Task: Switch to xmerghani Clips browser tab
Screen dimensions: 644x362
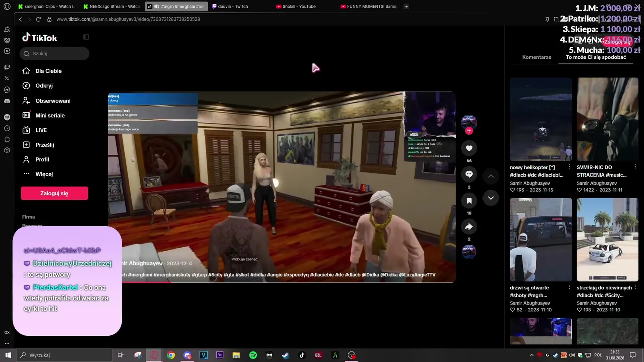Action: [x=46, y=7]
